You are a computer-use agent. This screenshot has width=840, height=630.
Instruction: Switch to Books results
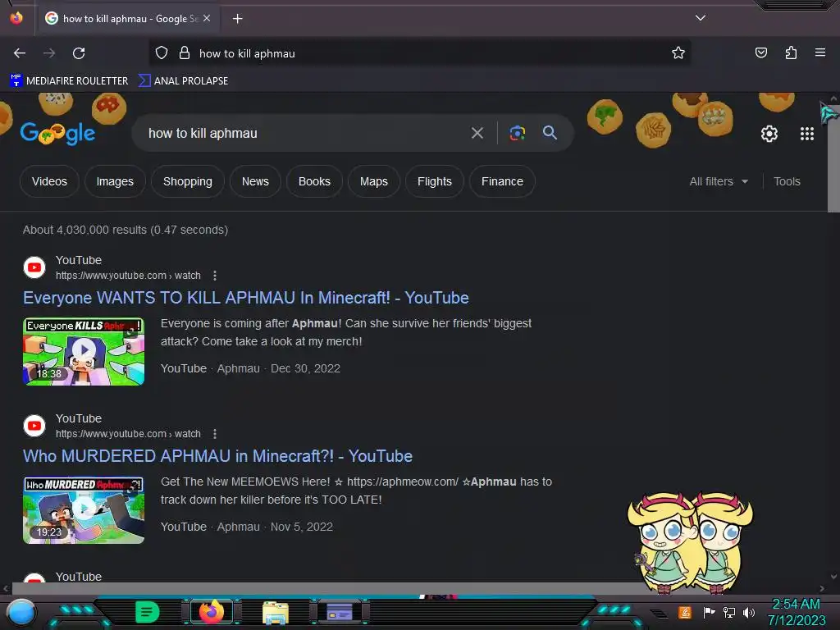314,181
